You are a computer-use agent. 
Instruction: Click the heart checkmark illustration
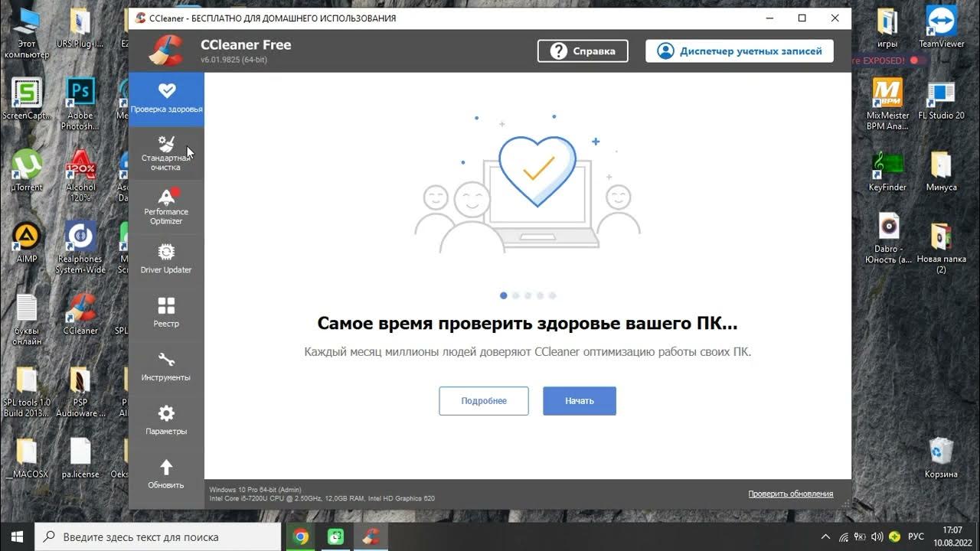[x=537, y=170]
